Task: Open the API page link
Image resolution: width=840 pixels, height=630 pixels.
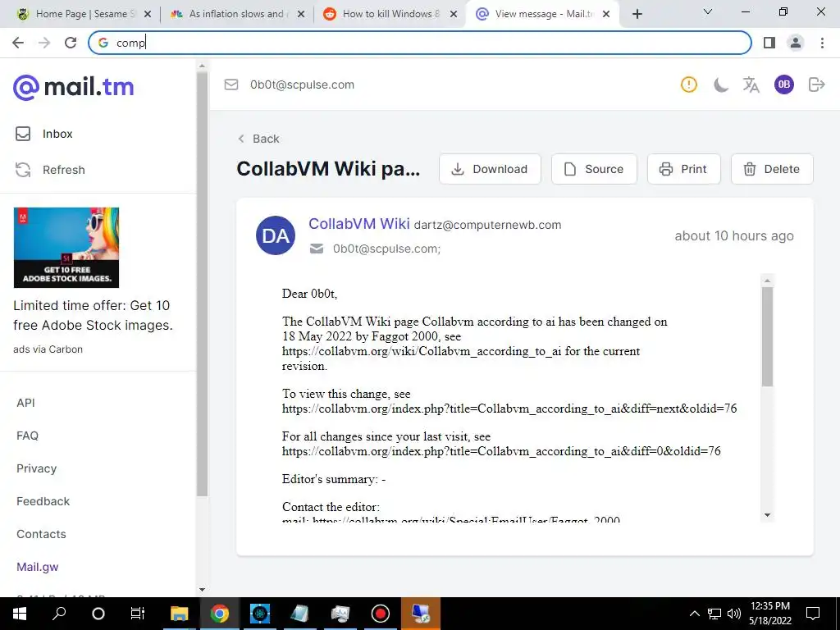Action: 25,403
